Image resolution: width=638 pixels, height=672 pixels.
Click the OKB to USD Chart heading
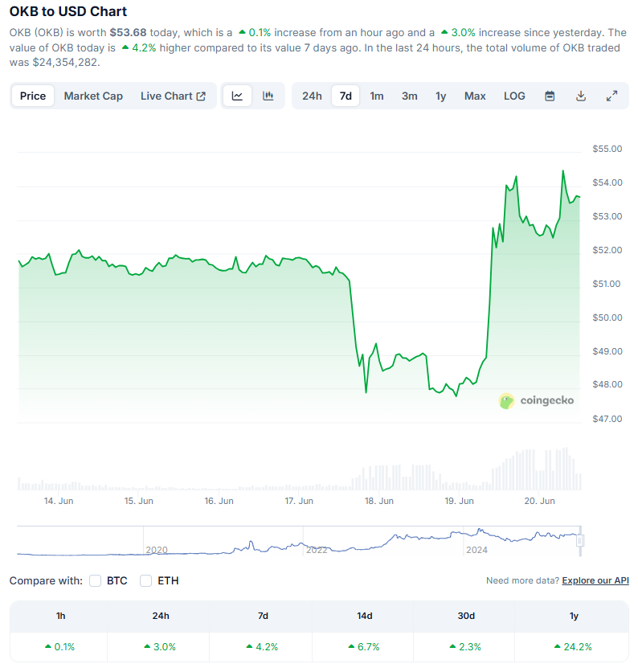pyautogui.click(x=68, y=11)
